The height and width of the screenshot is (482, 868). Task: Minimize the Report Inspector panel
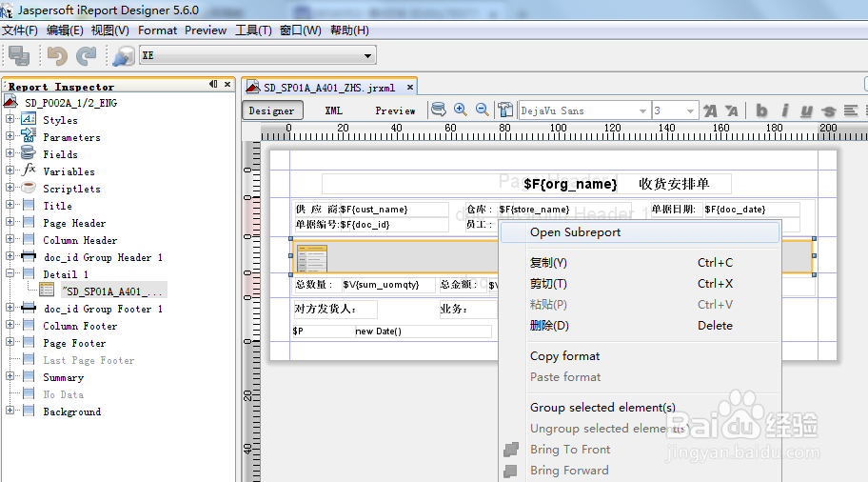pos(214,84)
